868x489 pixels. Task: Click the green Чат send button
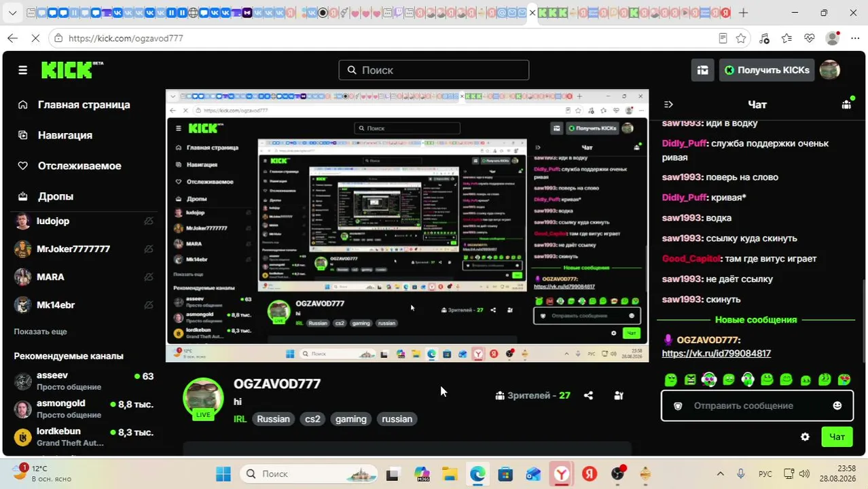coord(837,437)
